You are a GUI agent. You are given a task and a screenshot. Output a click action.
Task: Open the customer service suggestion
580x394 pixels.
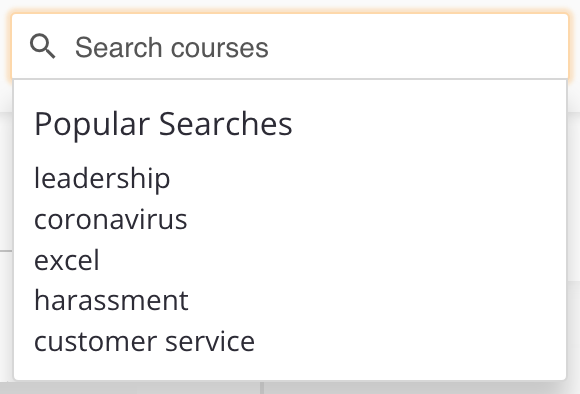coord(144,341)
